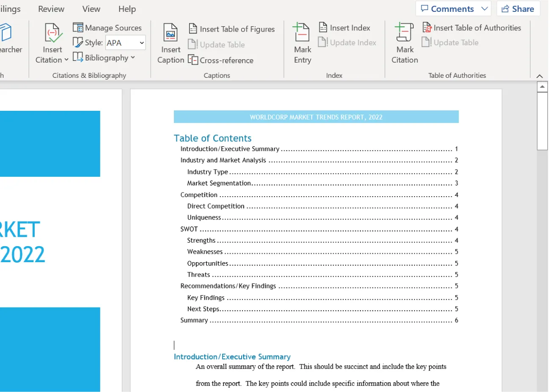550x392 pixels.
Task: Click Insert Index
Action: [x=344, y=27]
